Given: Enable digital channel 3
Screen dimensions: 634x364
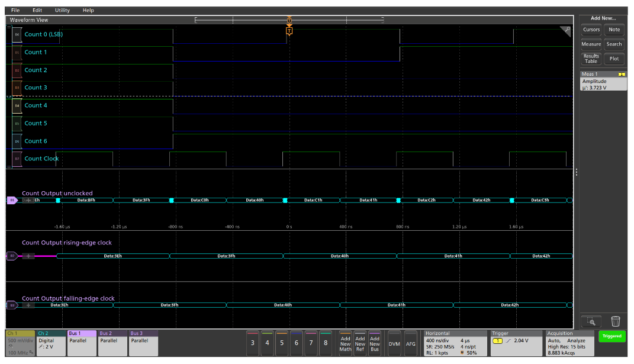Looking at the screenshot, I should point(252,343).
